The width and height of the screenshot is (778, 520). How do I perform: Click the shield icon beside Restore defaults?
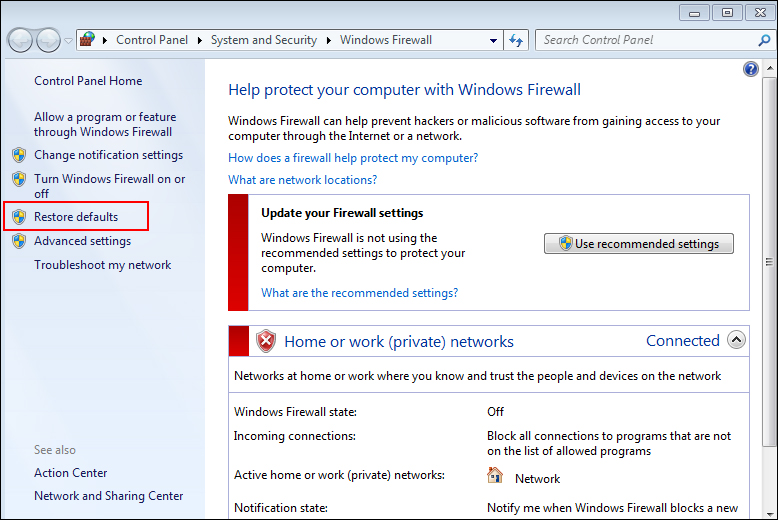pyautogui.click(x=19, y=216)
